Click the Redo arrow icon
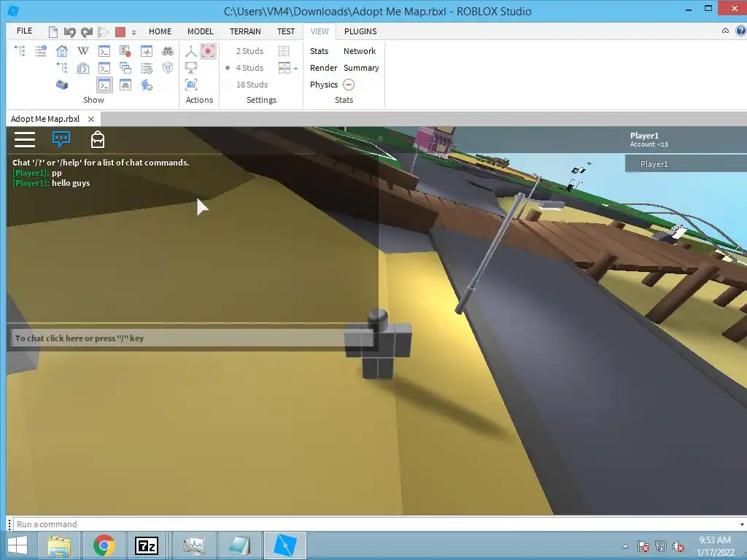This screenshot has height=560, width=747. point(87,32)
